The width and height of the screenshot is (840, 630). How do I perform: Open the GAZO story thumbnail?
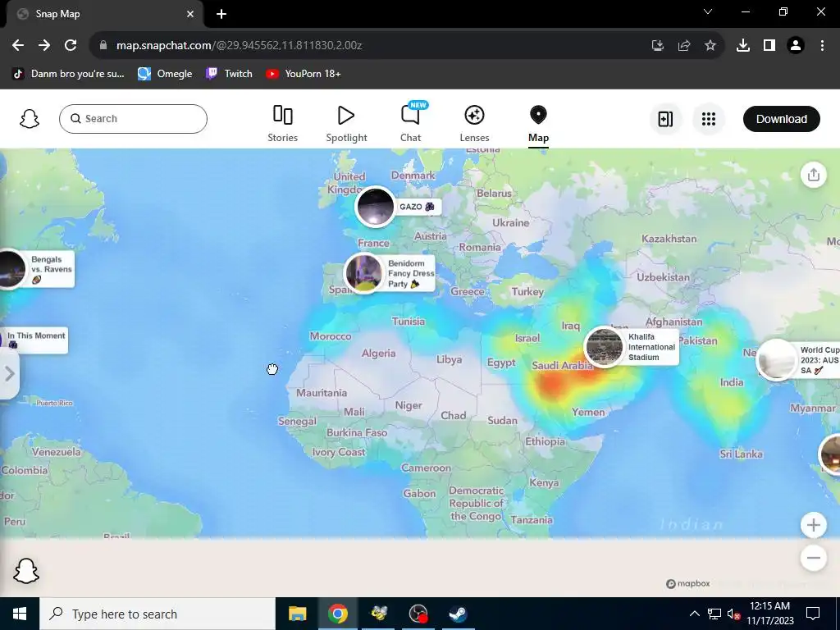click(x=375, y=207)
